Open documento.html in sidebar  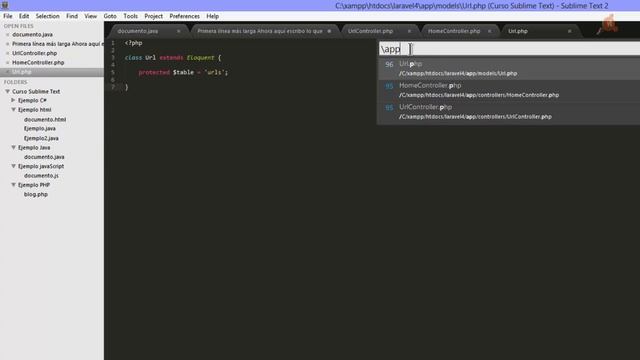pyautogui.click(x=44, y=120)
